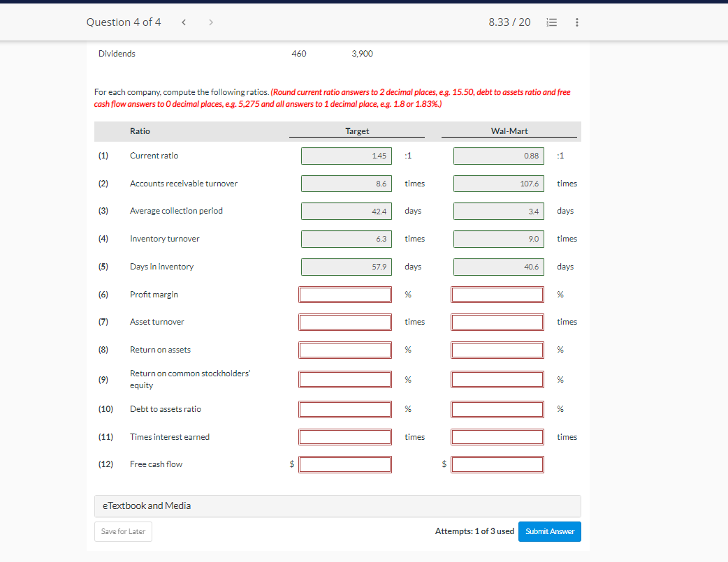
Task: Go to previous question arrow
Action: [184, 22]
